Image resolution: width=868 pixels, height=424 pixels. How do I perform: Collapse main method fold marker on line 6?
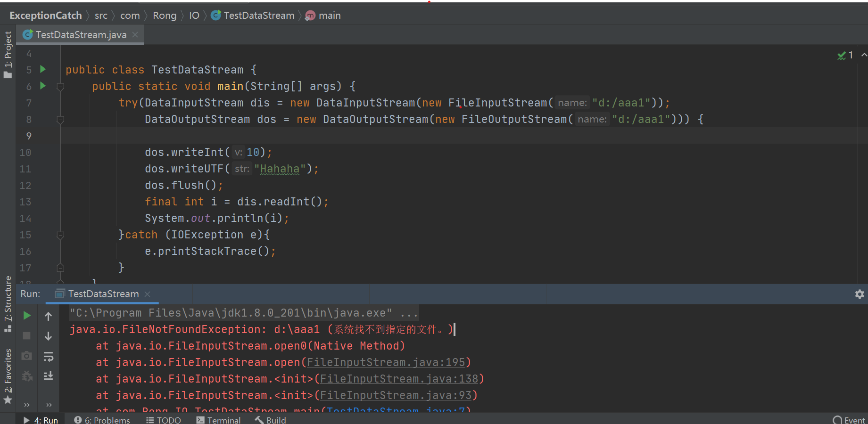click(60, 87)
